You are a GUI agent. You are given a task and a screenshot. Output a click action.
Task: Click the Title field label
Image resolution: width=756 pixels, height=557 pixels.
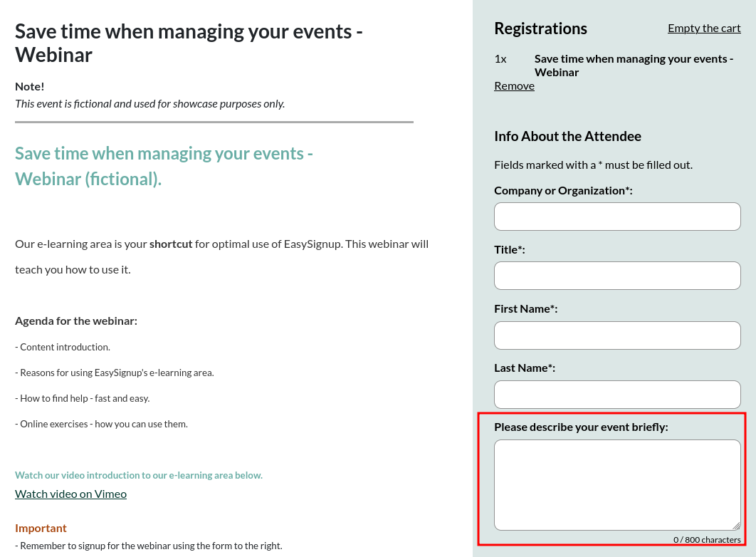(x=509, y=249)
